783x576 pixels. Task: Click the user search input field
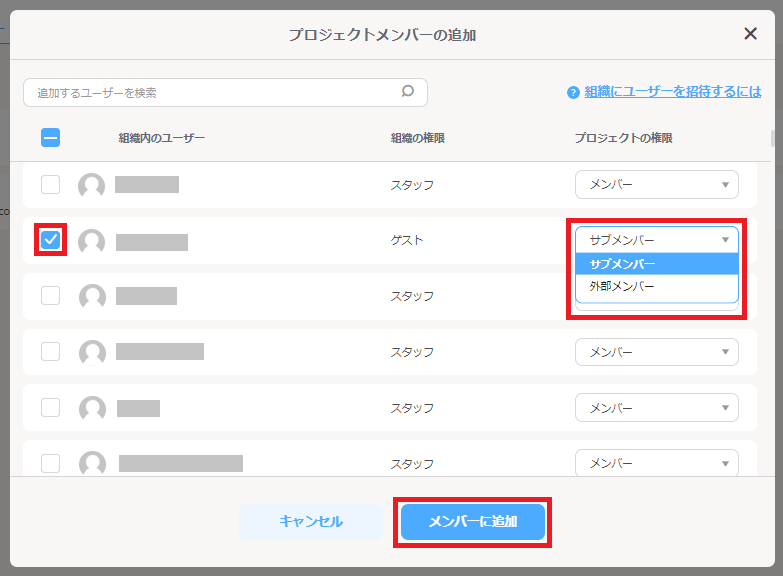point(210,92)
